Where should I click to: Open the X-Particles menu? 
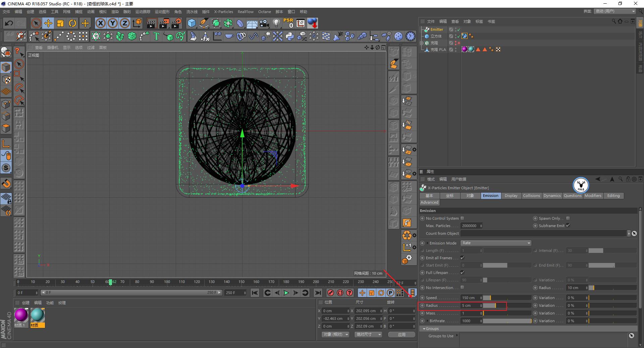click(x=223, y=12)
